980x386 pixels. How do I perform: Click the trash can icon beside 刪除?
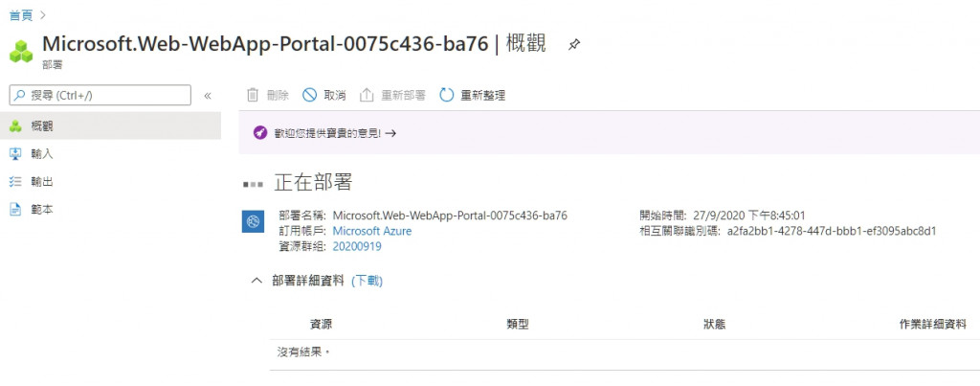coord(253,95)
